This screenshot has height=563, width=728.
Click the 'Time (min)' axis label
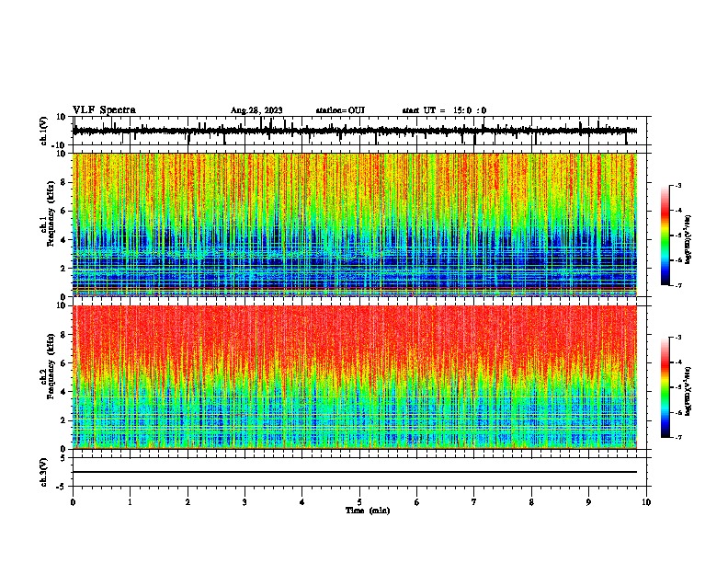(x=368, y=511)
